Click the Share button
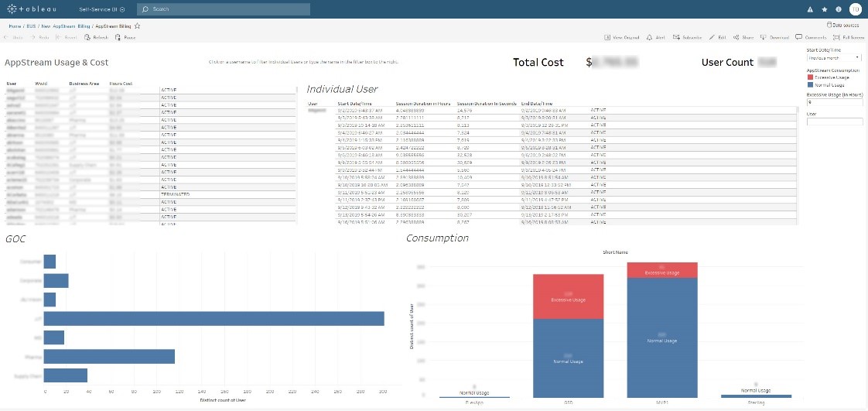 click(x=743, y=38)
